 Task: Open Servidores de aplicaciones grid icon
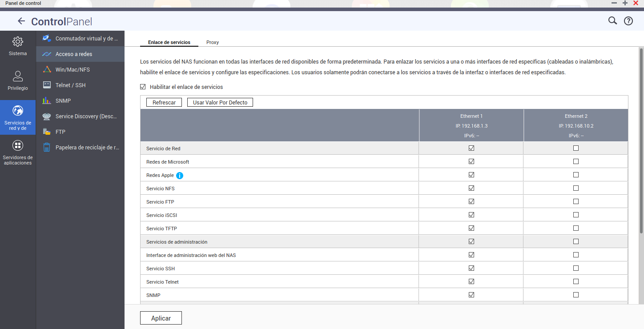[x=18, y=145]
